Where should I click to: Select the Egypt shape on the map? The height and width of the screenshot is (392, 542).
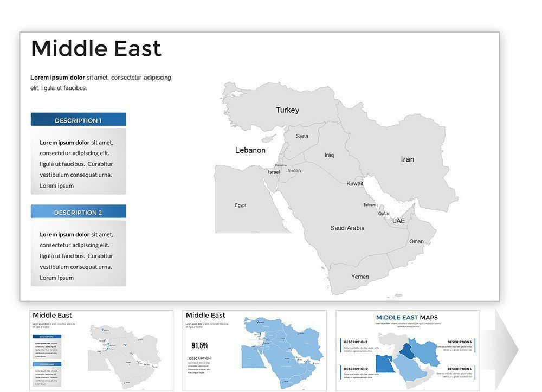click(x=240, y=205)
